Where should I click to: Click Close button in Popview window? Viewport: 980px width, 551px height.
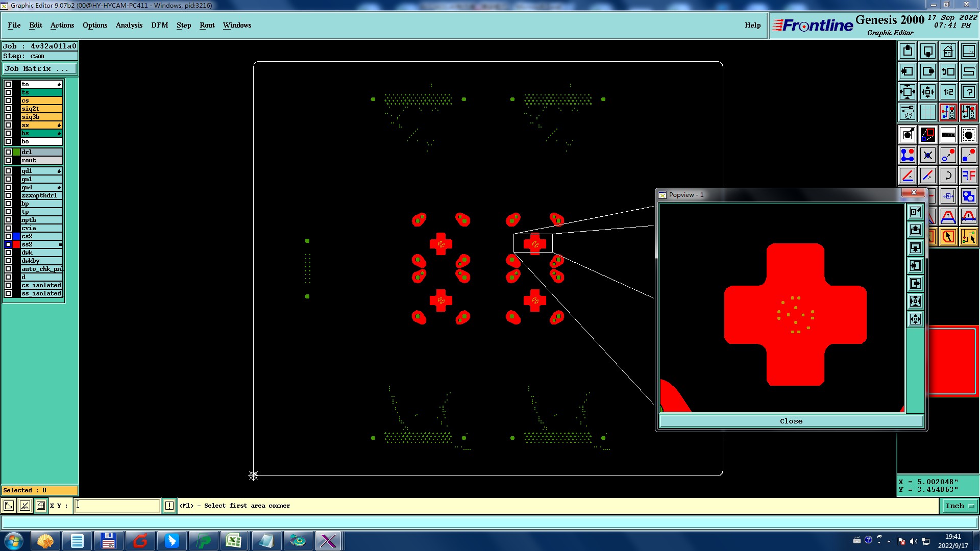(x=791, y=421)
